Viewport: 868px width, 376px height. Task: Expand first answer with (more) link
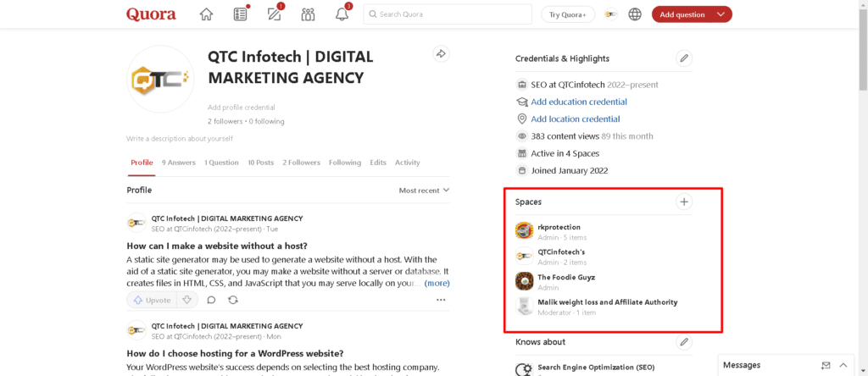437,283
